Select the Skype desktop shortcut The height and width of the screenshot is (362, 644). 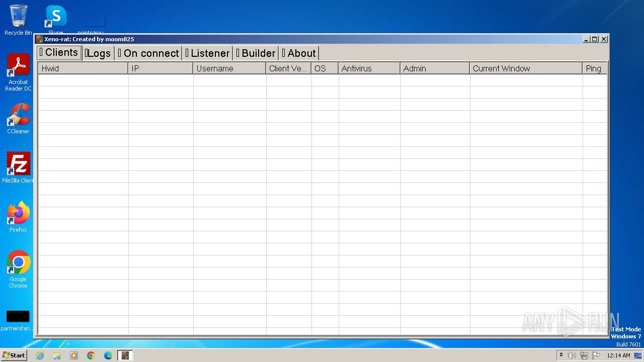click(55, 19)
